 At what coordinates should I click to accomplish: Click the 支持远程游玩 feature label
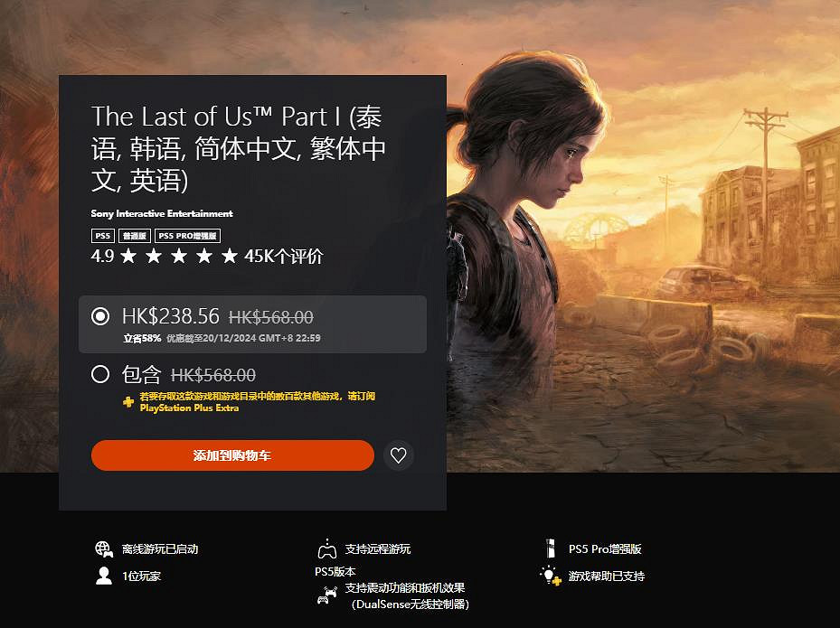378,548
